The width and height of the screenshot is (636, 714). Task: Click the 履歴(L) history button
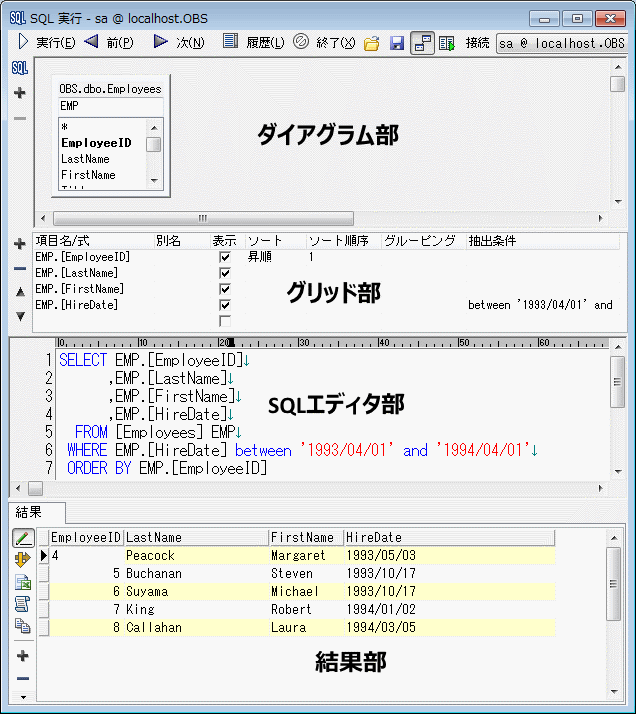[x=253, y=42]
